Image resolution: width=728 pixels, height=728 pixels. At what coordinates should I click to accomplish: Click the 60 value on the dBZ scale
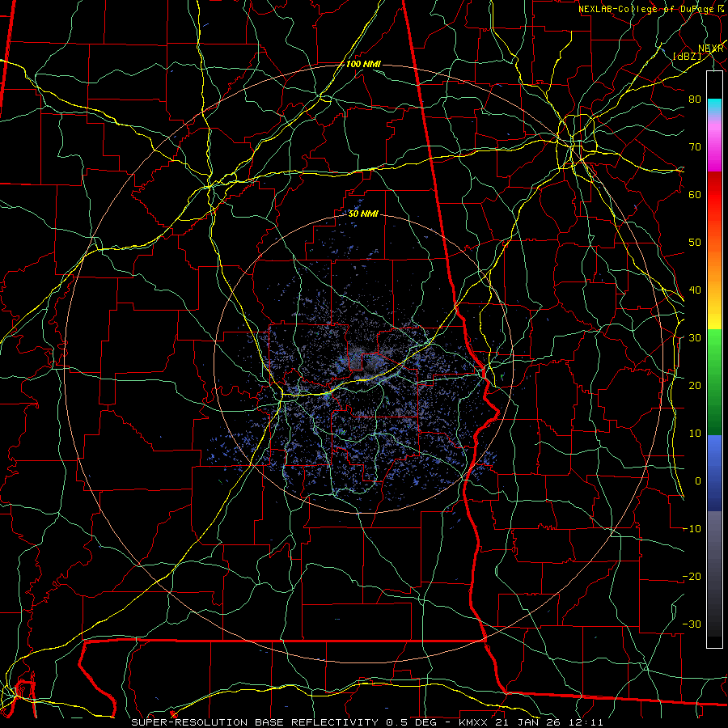pos(695,195)
